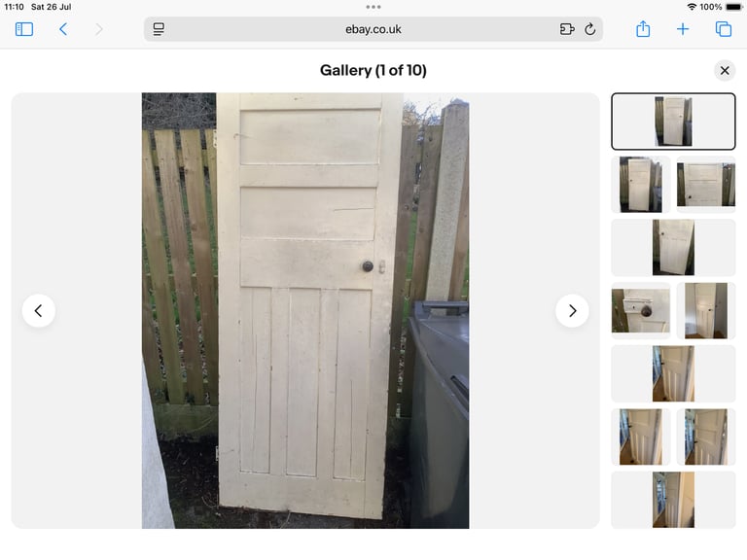Click the ebay.co.uk address field
The image size is (747, 560).
click(x=373, y=29)
